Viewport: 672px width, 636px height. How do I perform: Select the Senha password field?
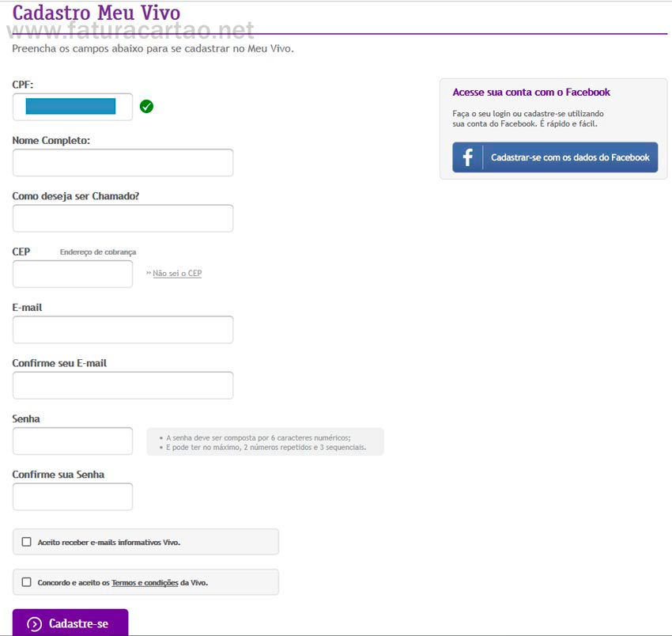click(72, 441)
